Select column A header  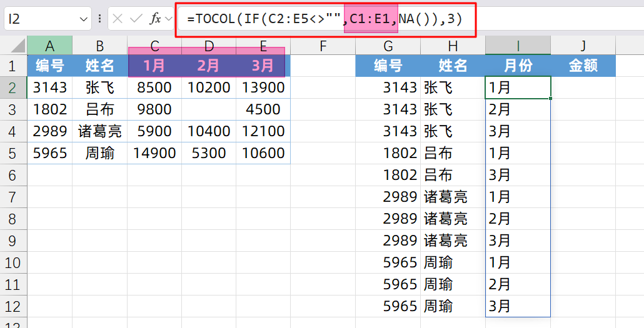(49, 46)
